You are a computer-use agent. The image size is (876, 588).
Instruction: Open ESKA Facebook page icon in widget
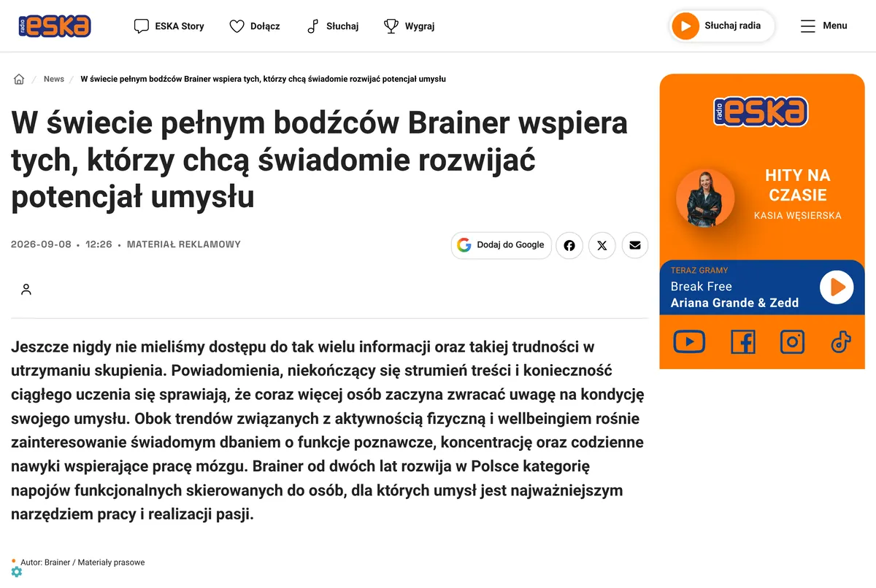[x=743, y=342]
